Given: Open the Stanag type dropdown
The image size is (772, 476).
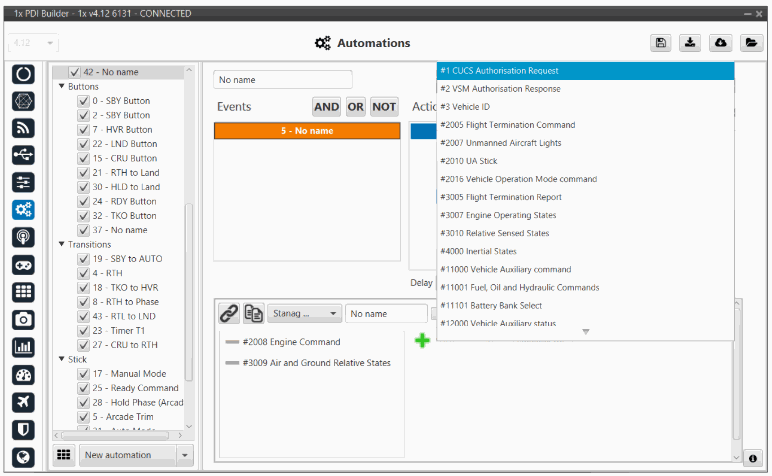Looking at the screenshot, I should coord(302,314).
